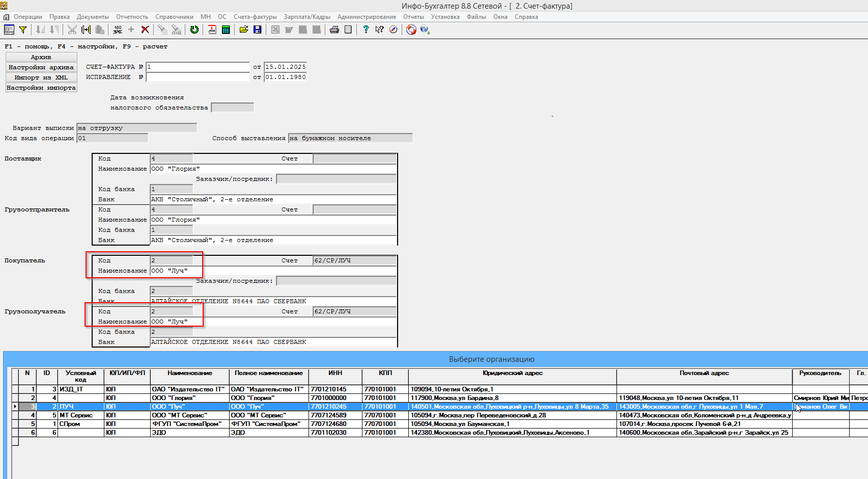Click the Условный код column header
Screen dimensions: 868x479
tap(81, 377)
